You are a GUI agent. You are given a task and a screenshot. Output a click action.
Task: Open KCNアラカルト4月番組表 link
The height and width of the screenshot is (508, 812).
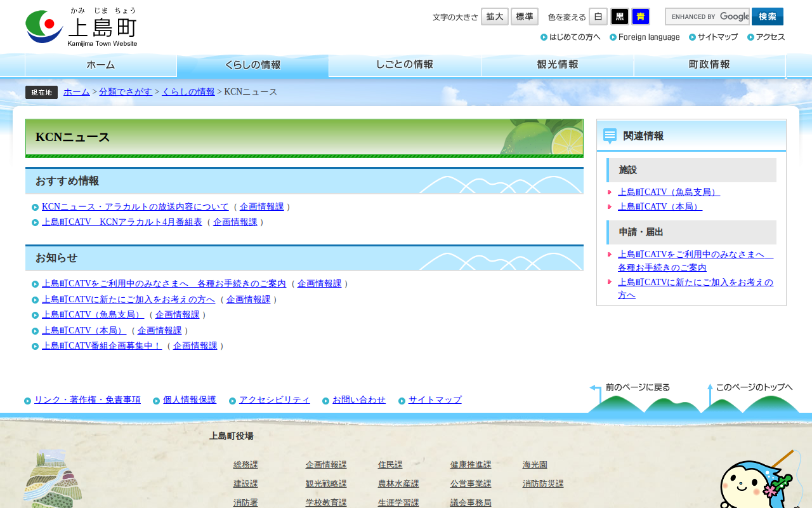[x=122, y=222]
